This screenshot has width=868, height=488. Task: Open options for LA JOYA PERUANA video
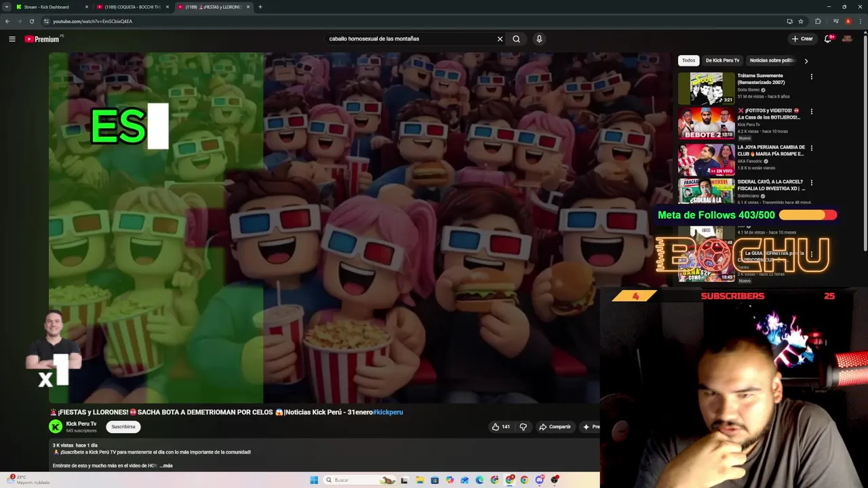pos(811,148)
